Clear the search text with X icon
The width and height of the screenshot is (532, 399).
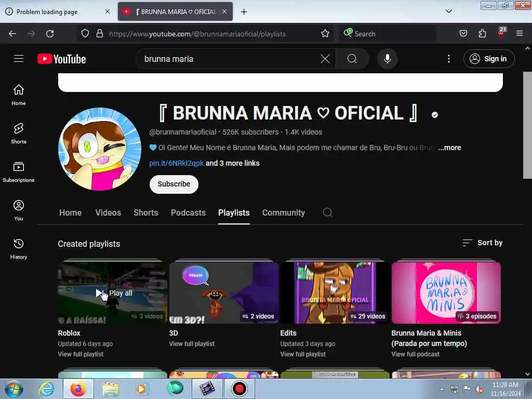coord(325,59)
